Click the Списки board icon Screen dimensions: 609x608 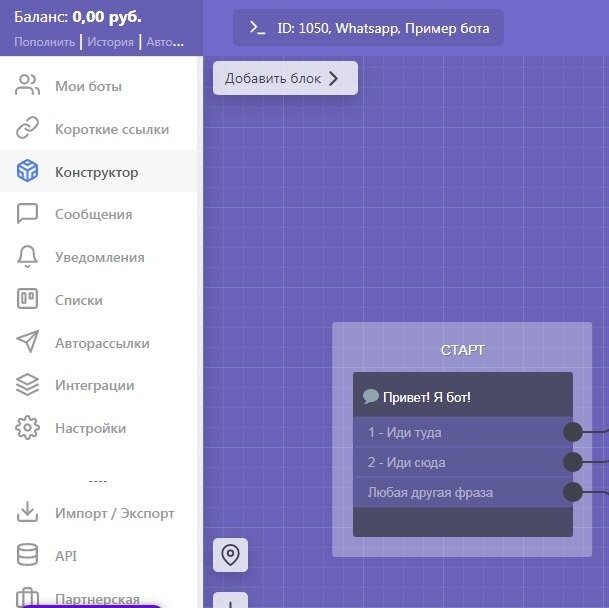tap(27, 299)
